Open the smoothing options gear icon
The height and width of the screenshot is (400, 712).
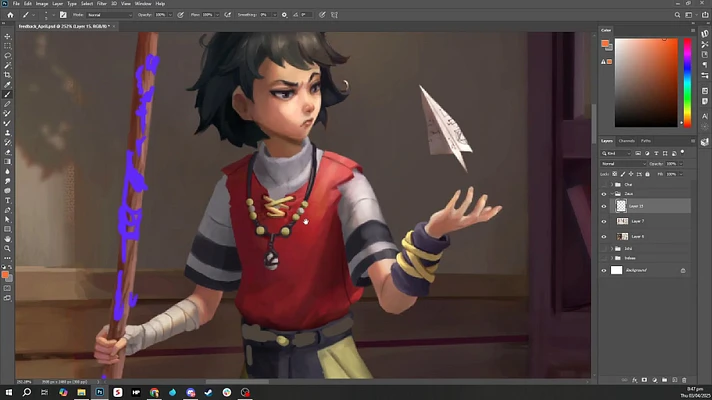284,15
